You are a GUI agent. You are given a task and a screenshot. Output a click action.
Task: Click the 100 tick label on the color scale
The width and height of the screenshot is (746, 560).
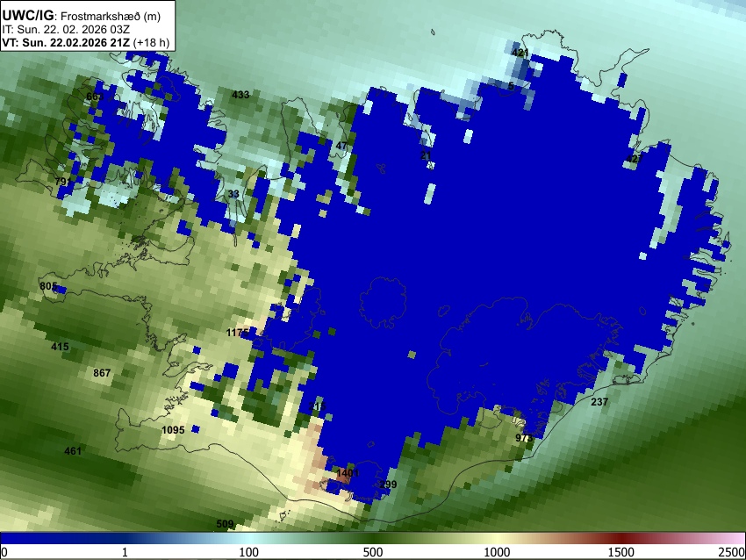pyautogui.click(x=248, y=552)
